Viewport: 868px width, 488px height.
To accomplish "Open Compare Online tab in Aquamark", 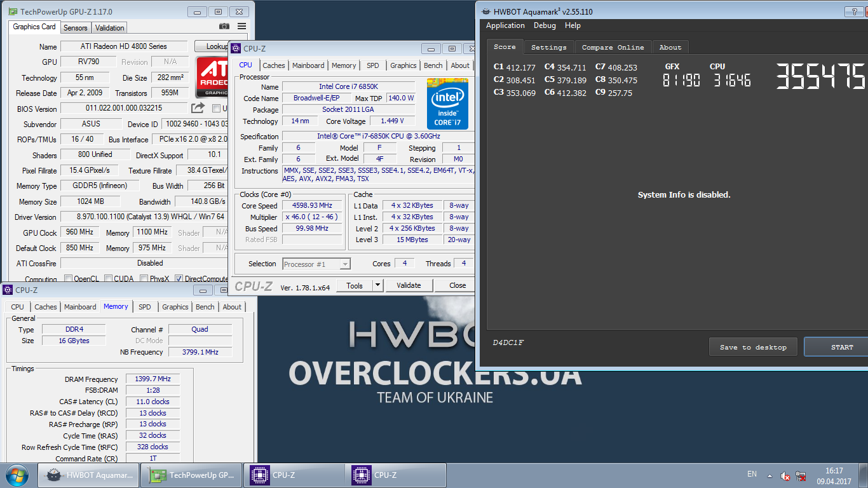I will (x=613, y=47).
